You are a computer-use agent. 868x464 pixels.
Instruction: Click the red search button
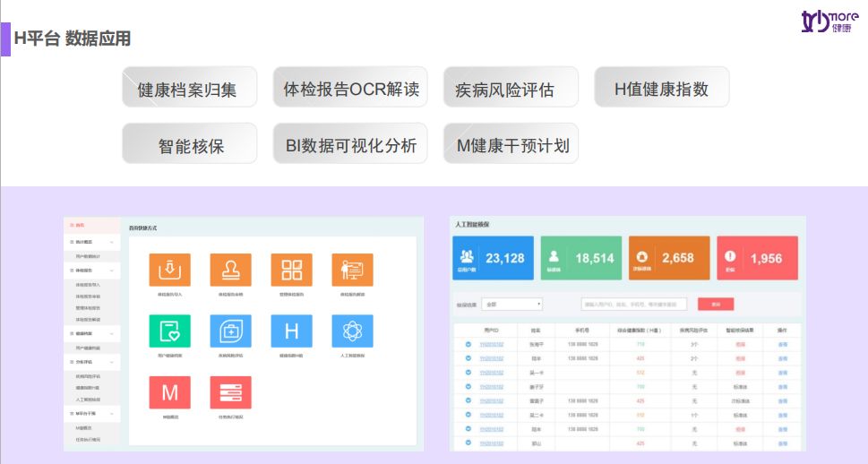pos(715,305)
